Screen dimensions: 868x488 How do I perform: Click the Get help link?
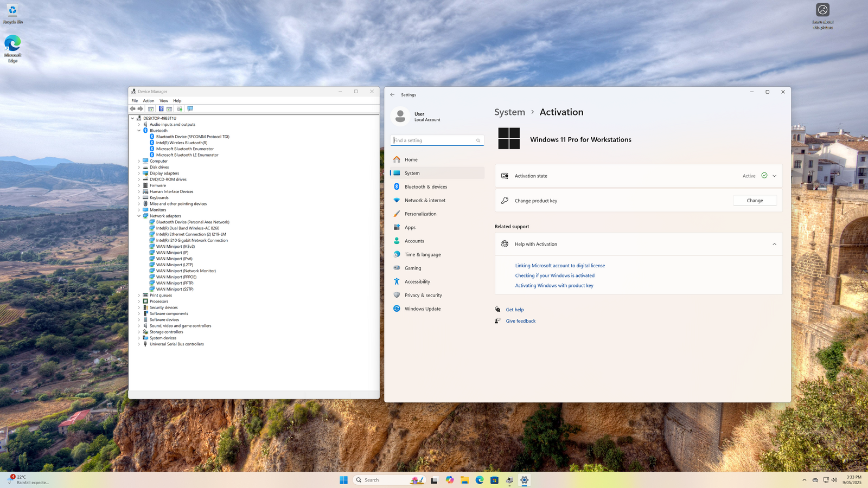pos(515,310)
